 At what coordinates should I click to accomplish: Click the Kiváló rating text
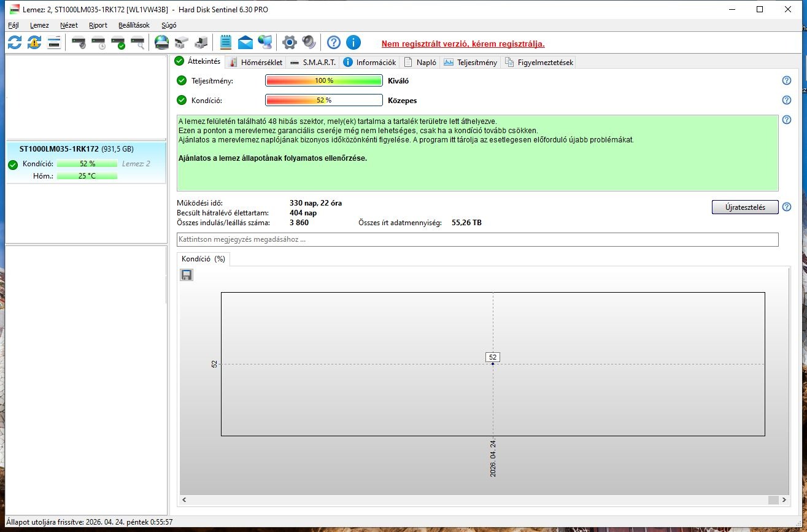coord(398,81)
